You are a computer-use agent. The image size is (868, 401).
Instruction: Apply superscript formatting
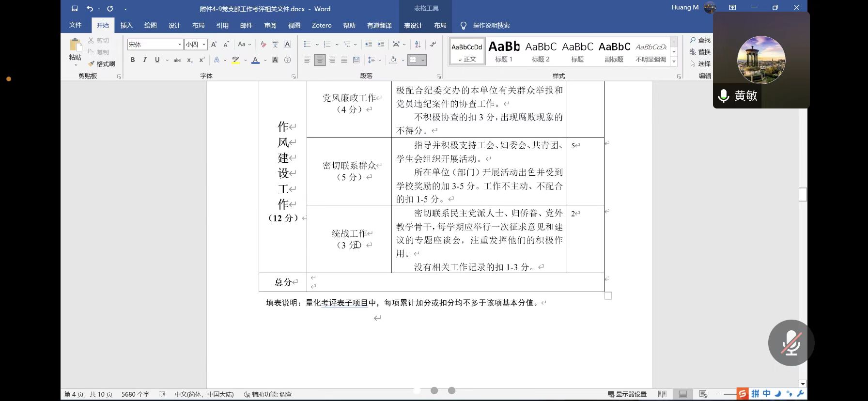point(202,60)
